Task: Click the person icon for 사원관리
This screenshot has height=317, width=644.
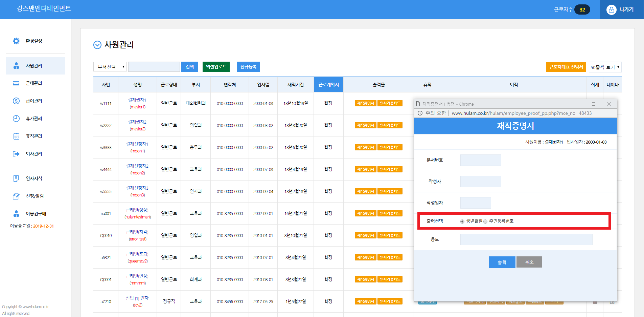Action: [x=16, y=66]
